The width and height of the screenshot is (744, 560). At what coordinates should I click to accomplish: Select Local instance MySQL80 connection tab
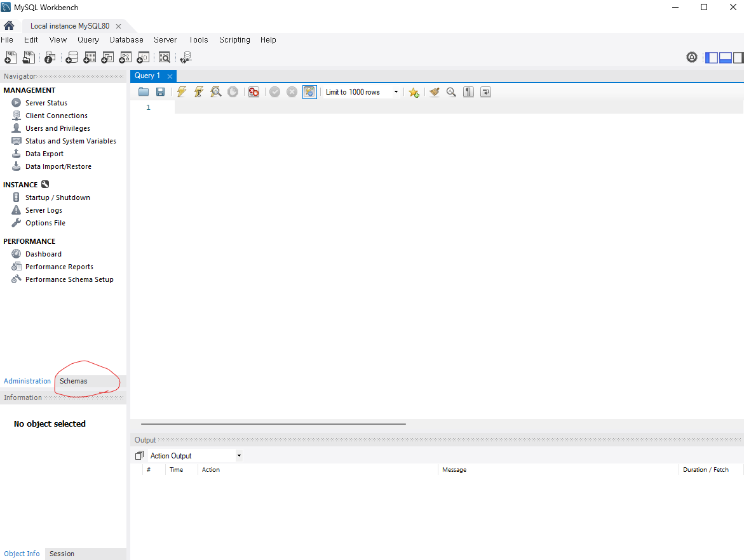[x=70, y=26]
